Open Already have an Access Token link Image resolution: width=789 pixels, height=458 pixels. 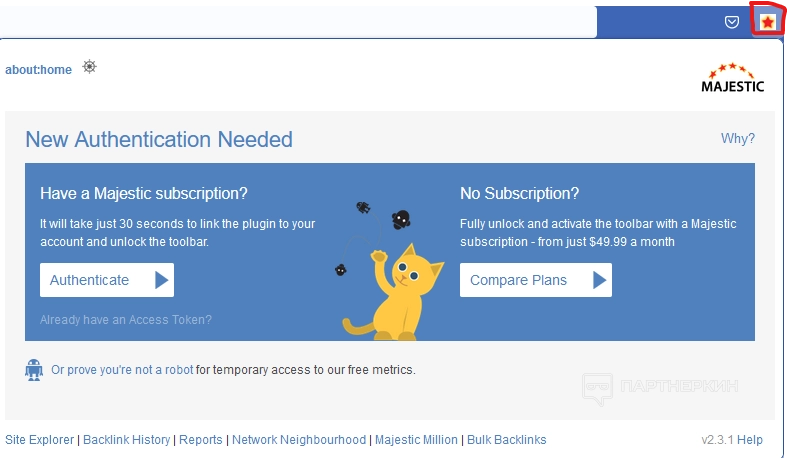click(x=126, y=320)
